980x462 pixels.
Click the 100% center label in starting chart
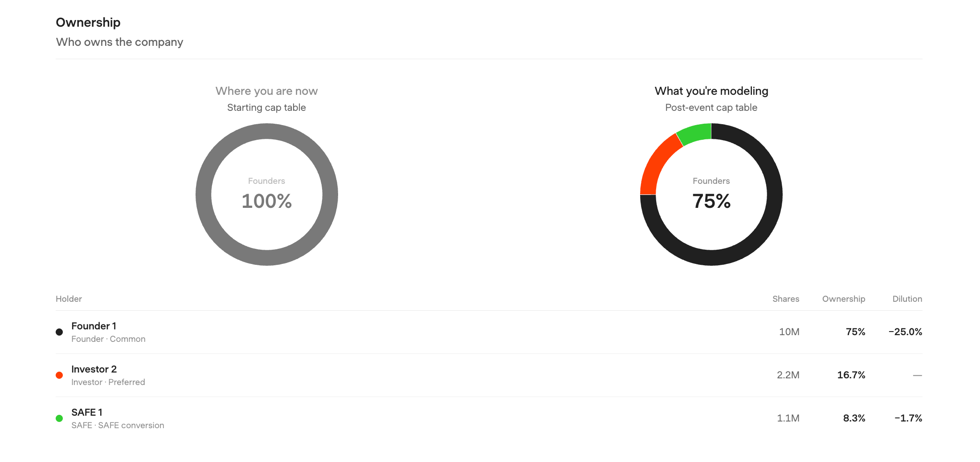click(266, 201)
